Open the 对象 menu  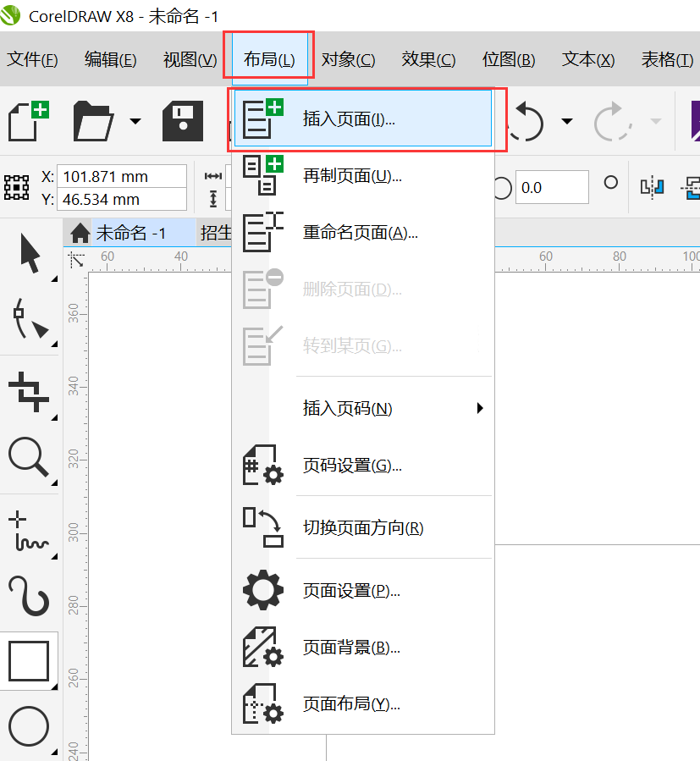(348, 59)
